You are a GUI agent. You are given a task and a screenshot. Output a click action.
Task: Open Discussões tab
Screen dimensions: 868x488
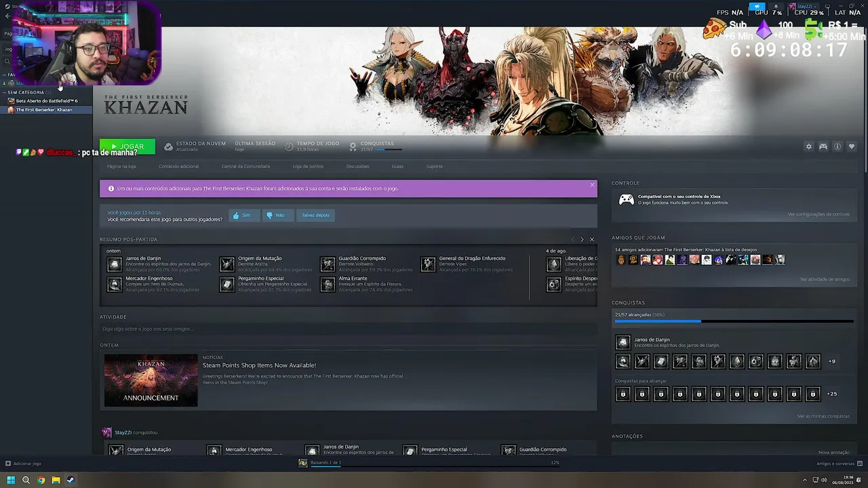pyautogui.click(x=357, y=166)
